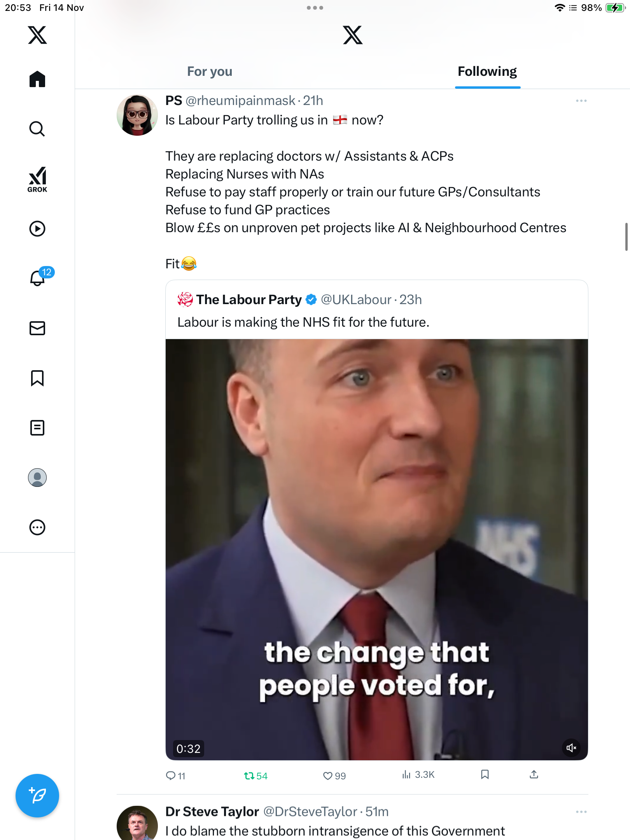This screenshot has width=630, height=840.
Task: Switch to the For you tab
Action: coord(210,72)
